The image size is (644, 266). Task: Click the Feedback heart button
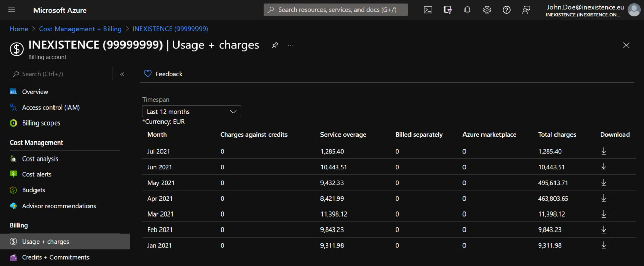click(163, 74)
